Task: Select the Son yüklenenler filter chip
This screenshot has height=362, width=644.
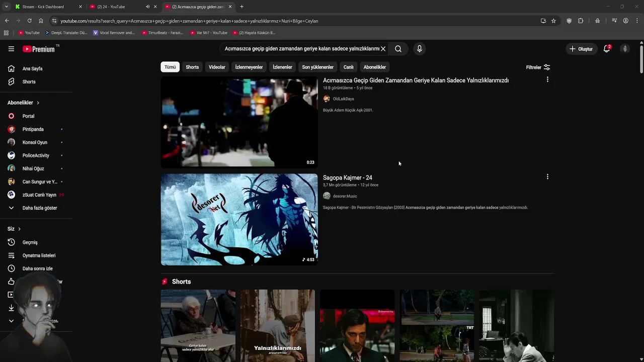Action: 317,67
